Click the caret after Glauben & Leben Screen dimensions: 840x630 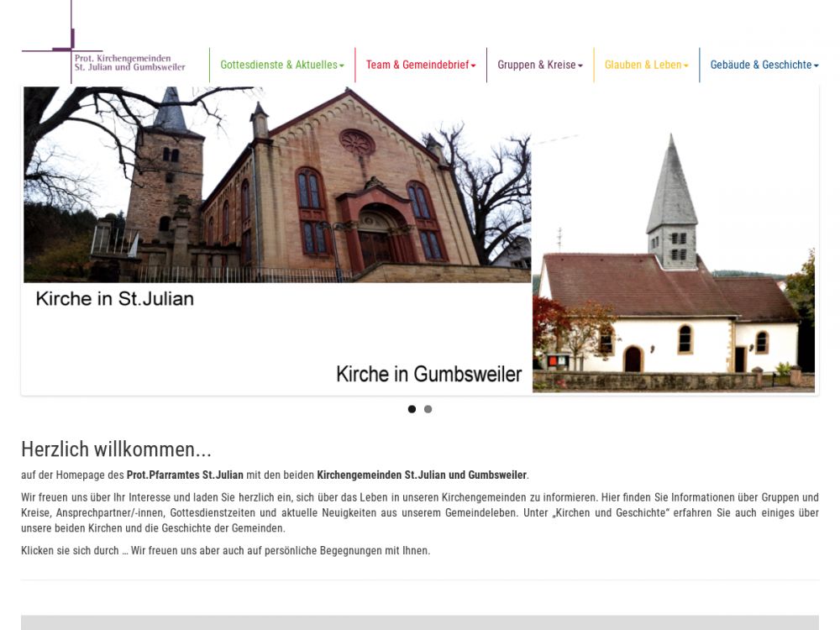point(686,66)
